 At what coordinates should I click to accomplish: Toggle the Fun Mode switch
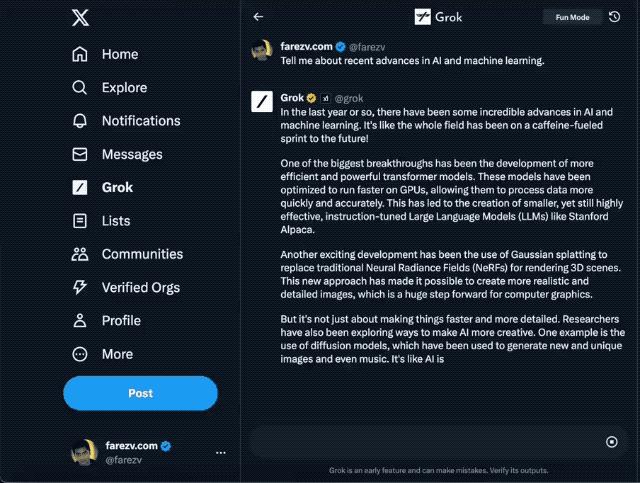pos(572,17)
